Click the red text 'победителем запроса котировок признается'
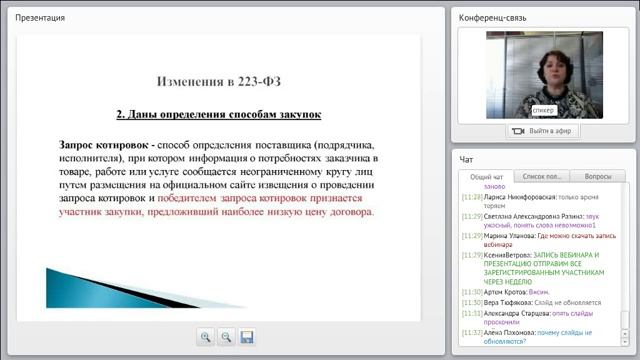640x360 pixels. tap(260, 198)
